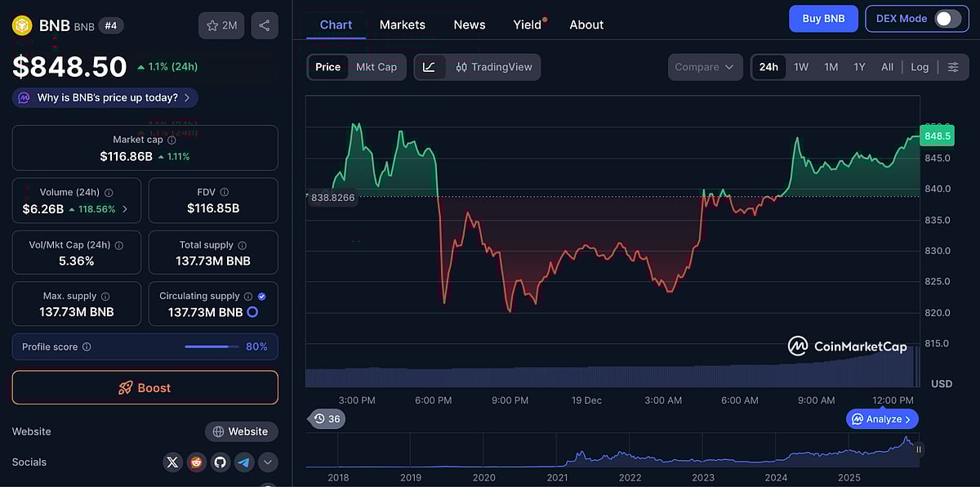Open BNB's Telegram channel icon
This screenshot has width=980, height=487.
[243, 462]
